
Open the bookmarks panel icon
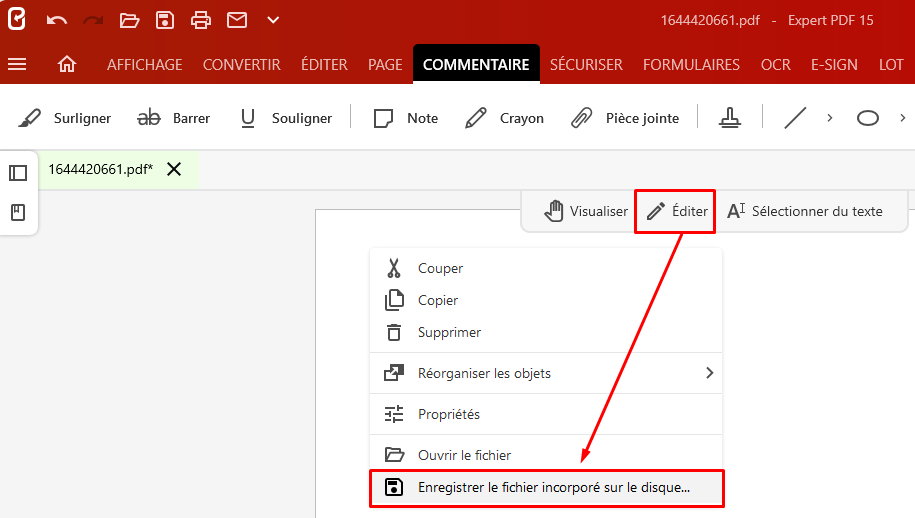tap(18, 212)
